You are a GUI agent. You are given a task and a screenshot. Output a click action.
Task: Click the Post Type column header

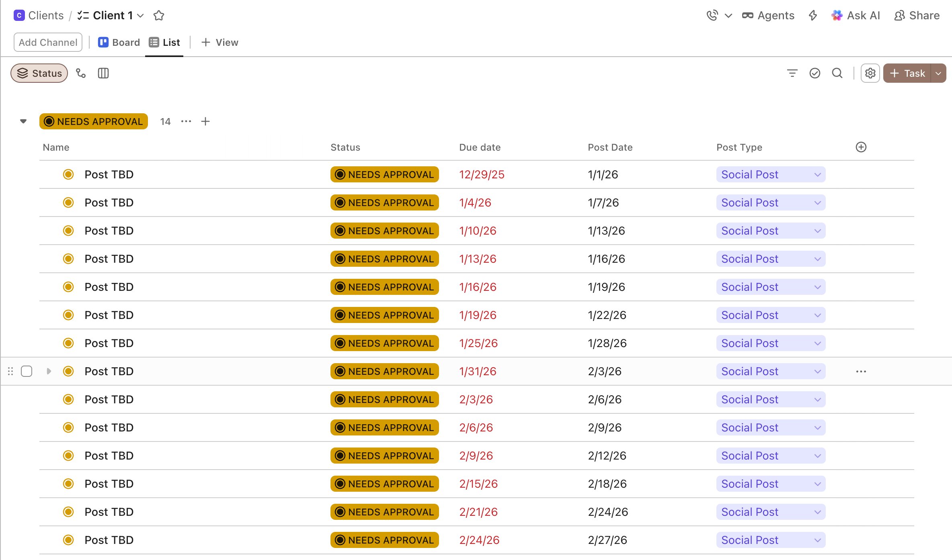click(739, 147)
